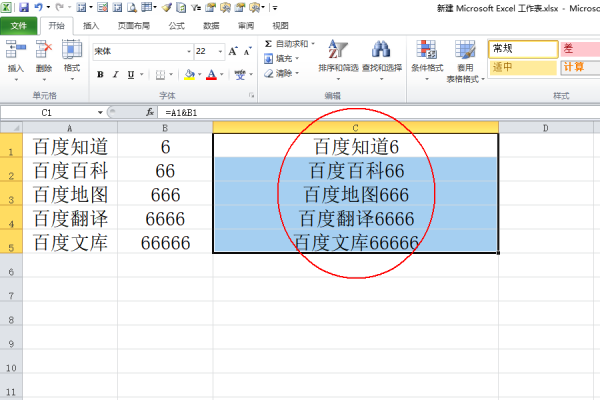Open the font size dropdown showing 22
This screenshot has height=400, width=600.
point(220,51)
